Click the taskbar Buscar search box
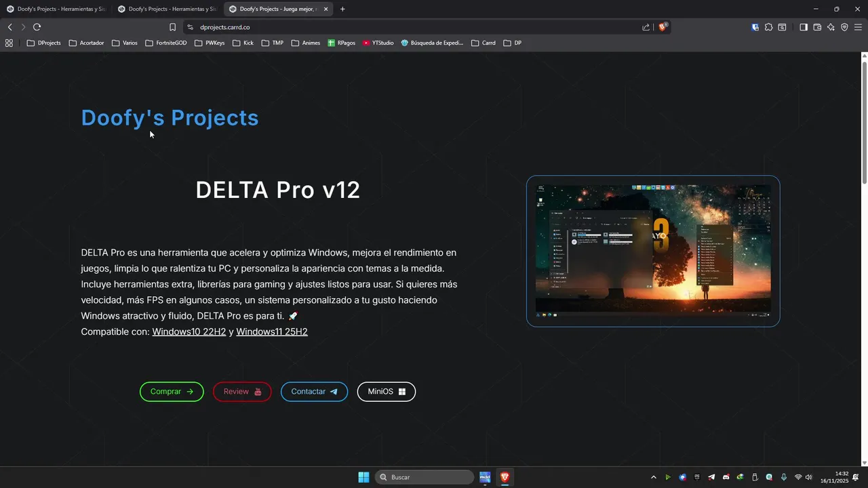 click(424, 477)
